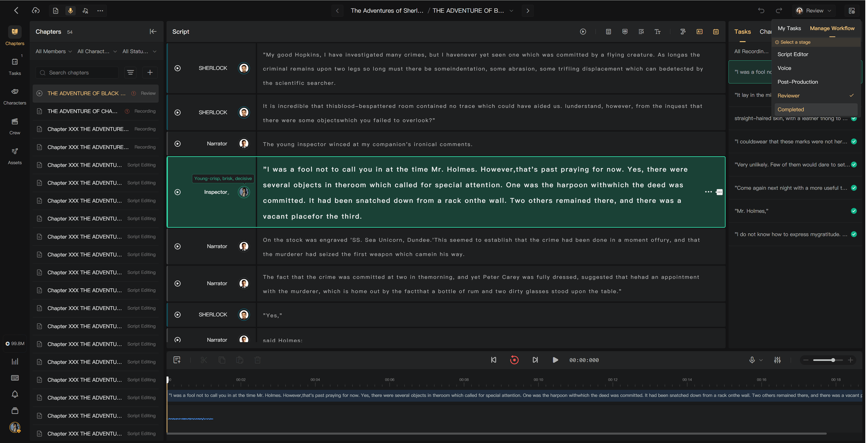The image size is (868, 443).
Task: Switch to the microphone recording mode icon
Action: [x=71, y=11]
